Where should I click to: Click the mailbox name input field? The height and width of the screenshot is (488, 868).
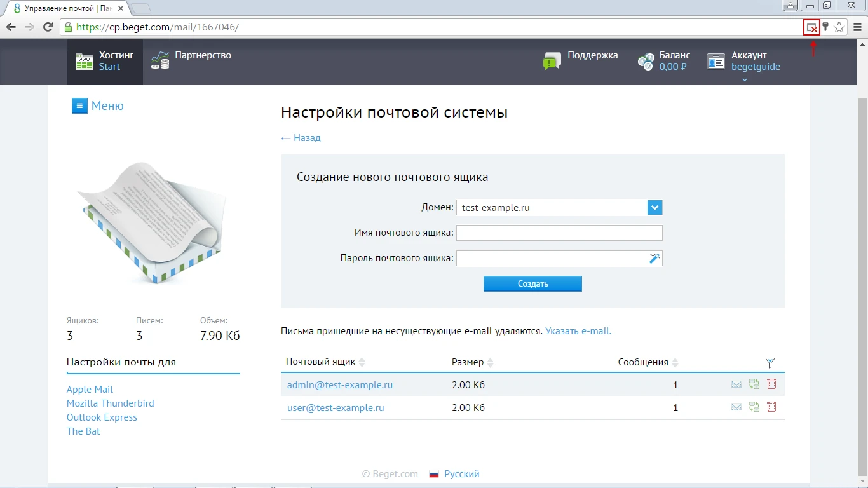pos(559,233)
